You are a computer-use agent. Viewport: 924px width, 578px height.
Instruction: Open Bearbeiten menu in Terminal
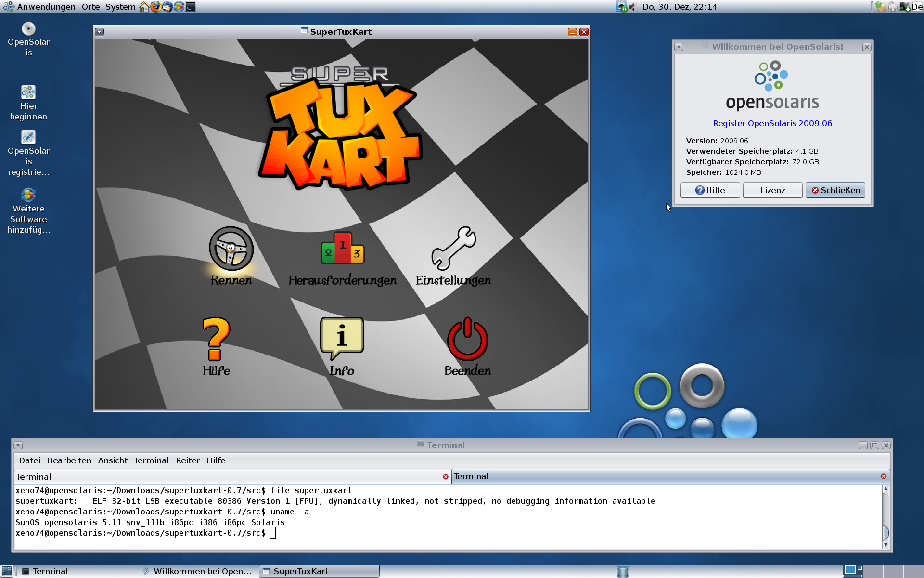pyautogui.click(x=69, y=460)
